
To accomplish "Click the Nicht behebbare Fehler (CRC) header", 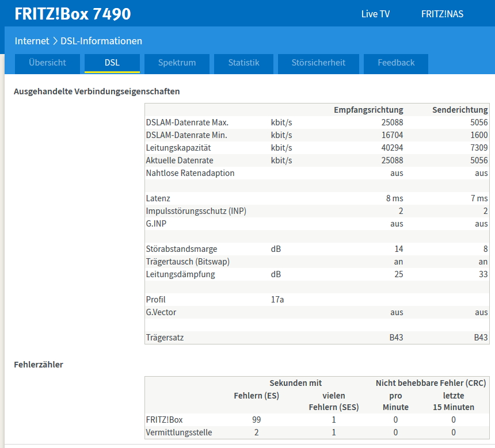I will 431,383.
